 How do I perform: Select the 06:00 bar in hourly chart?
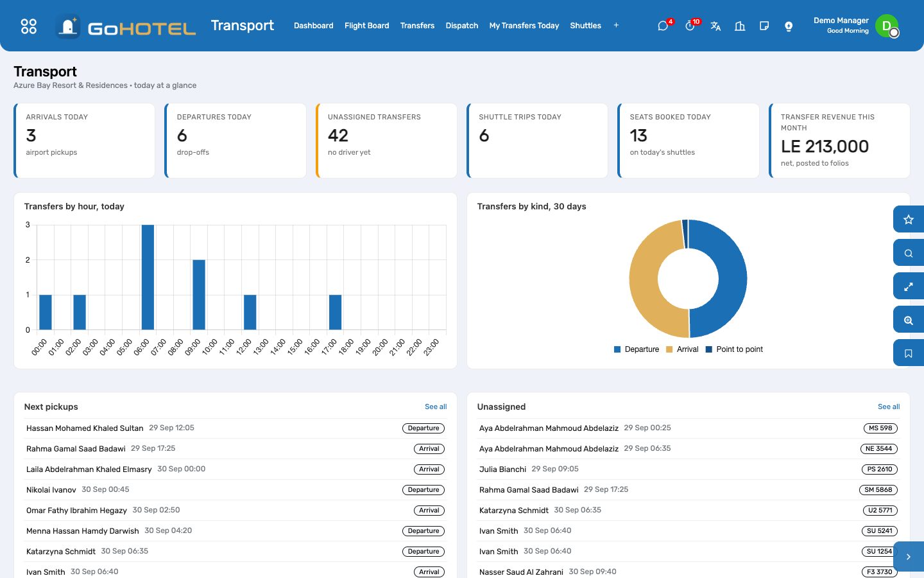[x=148, y=277]
